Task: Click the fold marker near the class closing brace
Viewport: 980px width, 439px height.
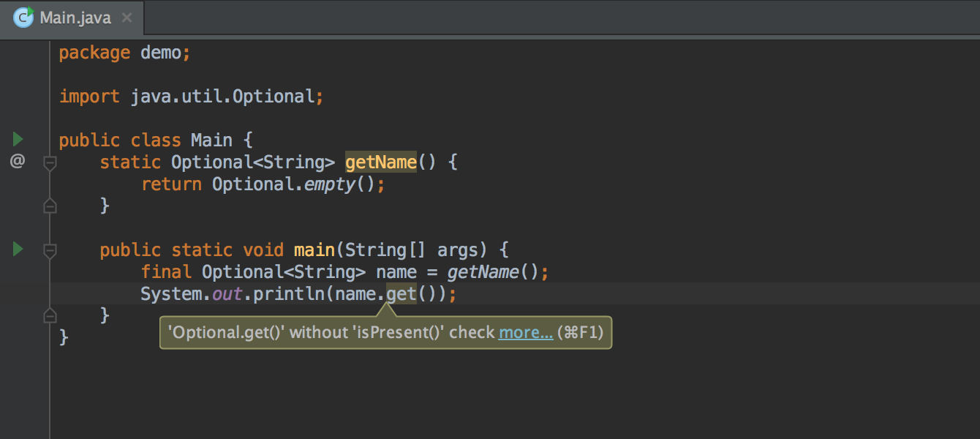Action: pos(50,315)
